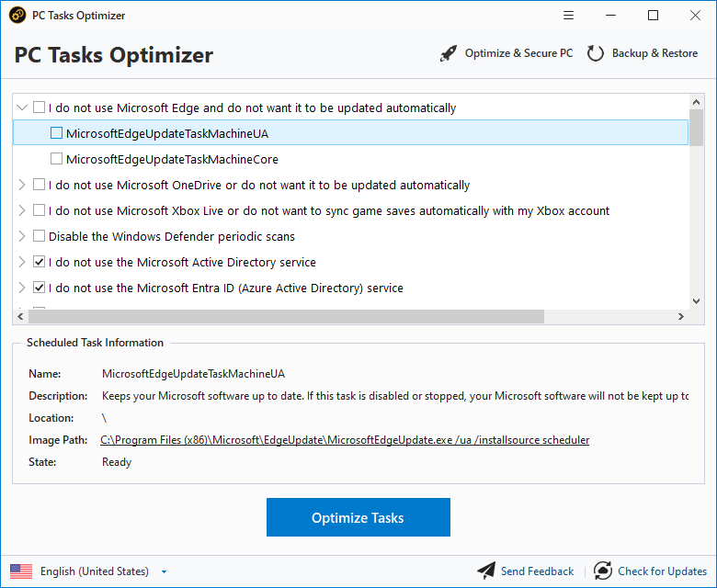Click the vertical scrollbar down arrow
717x588 pixels.
pos(696,301)
